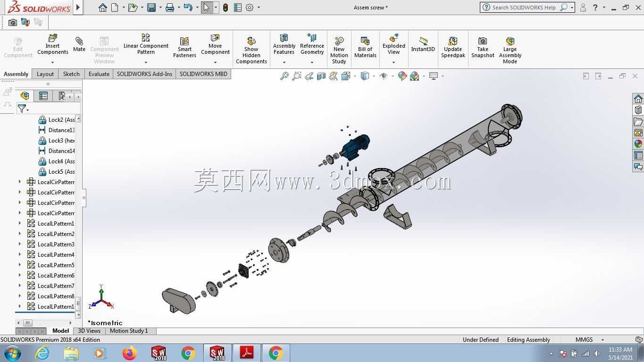
Task: Select the FeatureManager Design Tree tab
Action: tap(25, 96)
